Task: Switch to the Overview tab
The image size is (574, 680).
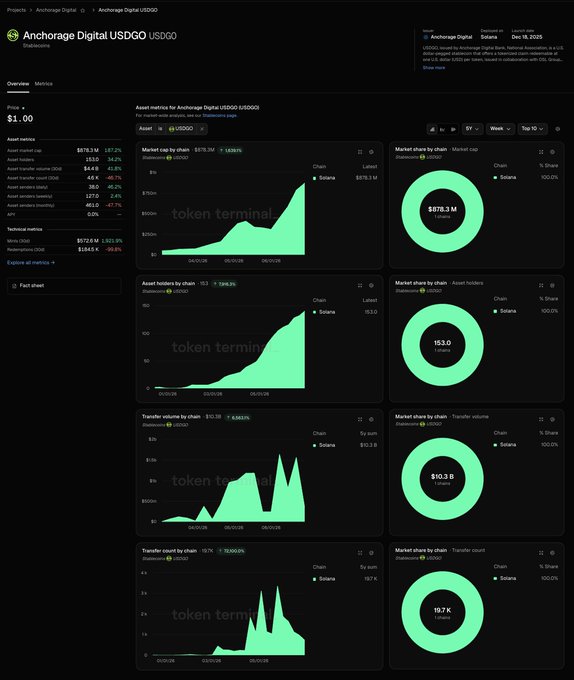Action: click(x=18, y=84)
